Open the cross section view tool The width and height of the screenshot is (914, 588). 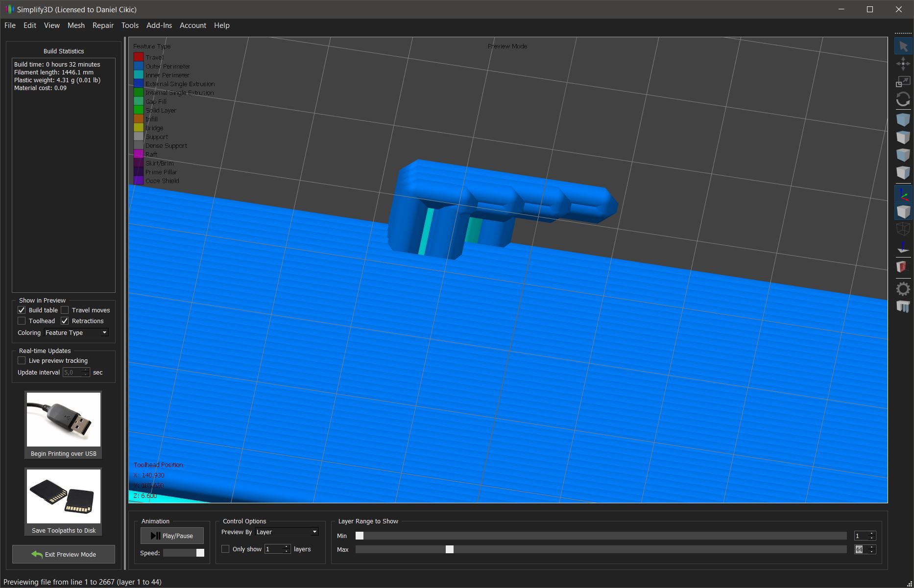point(903,267)
